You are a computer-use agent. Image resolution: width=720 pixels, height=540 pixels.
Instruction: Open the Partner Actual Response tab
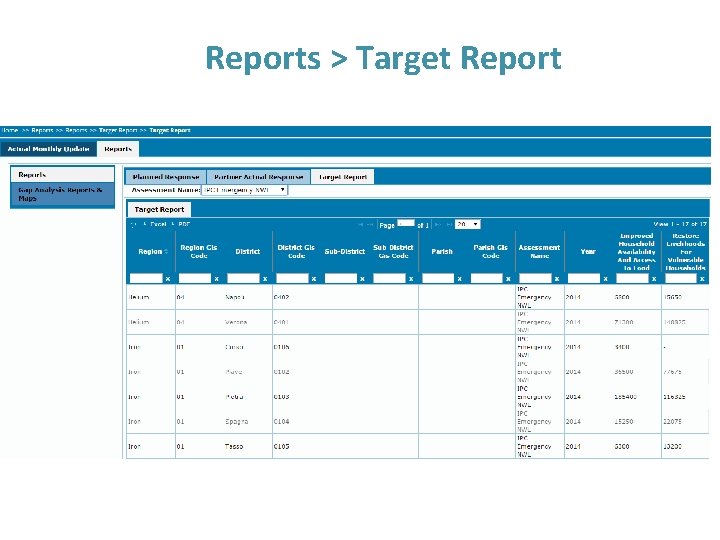pyautogui.click(x=259, y=177)
